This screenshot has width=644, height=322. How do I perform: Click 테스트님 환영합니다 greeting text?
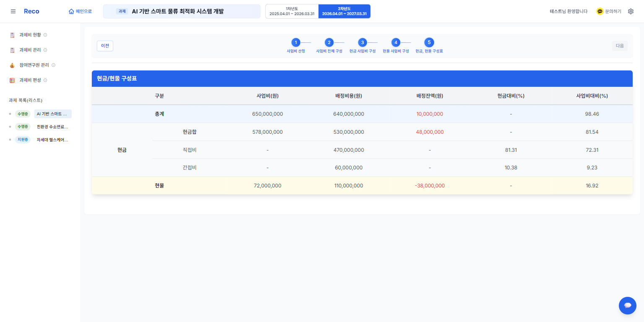[x=569, y=11]
